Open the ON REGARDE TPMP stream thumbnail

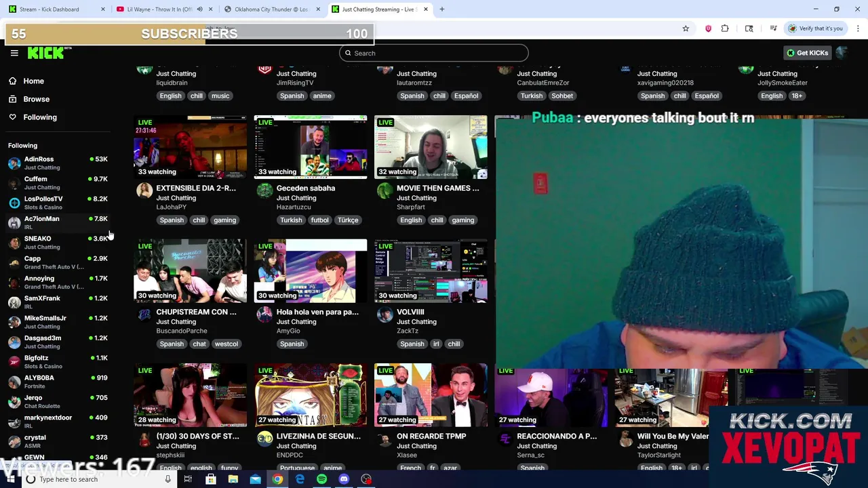point(431,396)
